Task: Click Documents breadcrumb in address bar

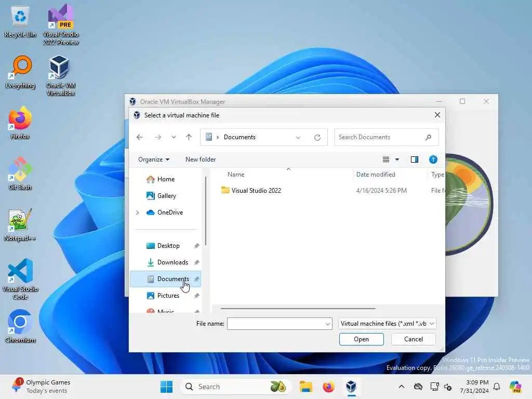Action: [x=240, y=137]
